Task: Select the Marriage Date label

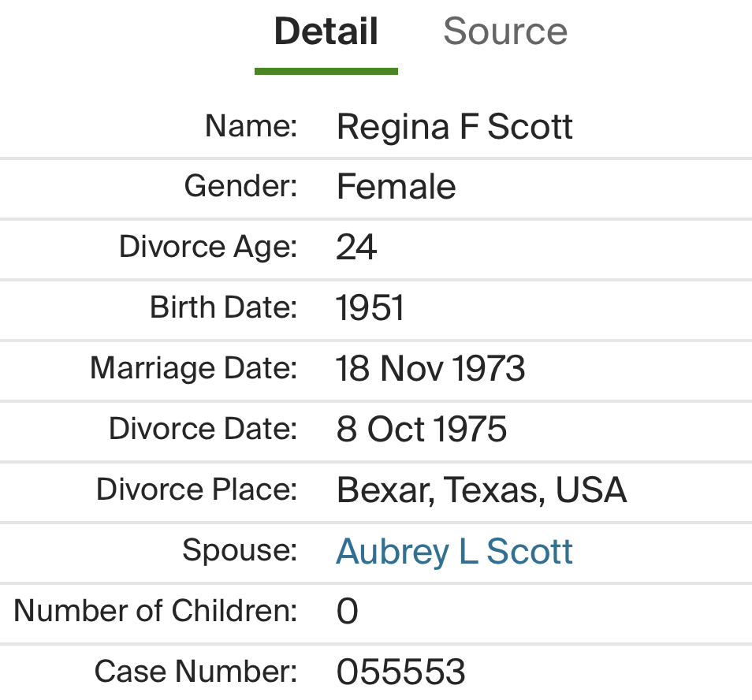Action: tap(194, 368)
